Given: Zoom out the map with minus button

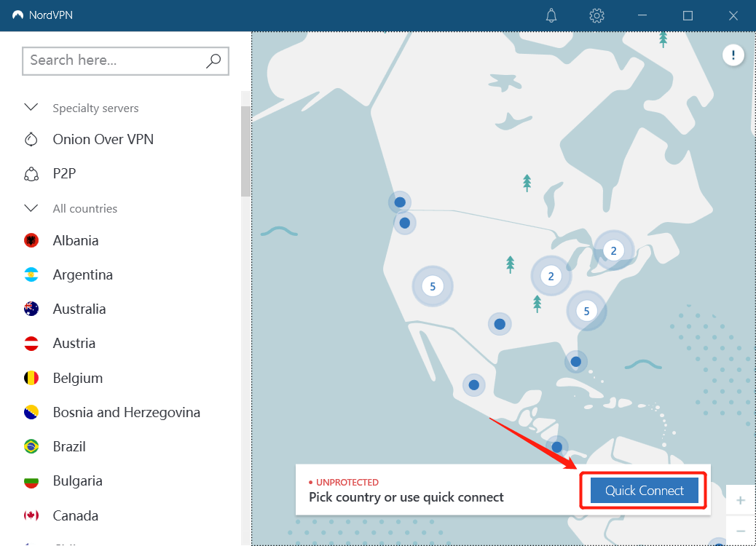Looking at the screenshot, I should point(741,531).
